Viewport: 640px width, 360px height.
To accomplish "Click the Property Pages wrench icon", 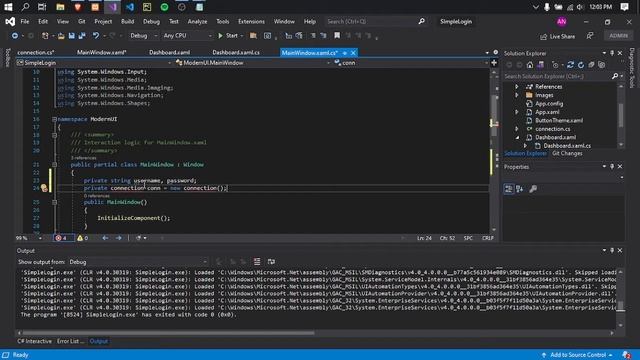I will coord(533,189).
